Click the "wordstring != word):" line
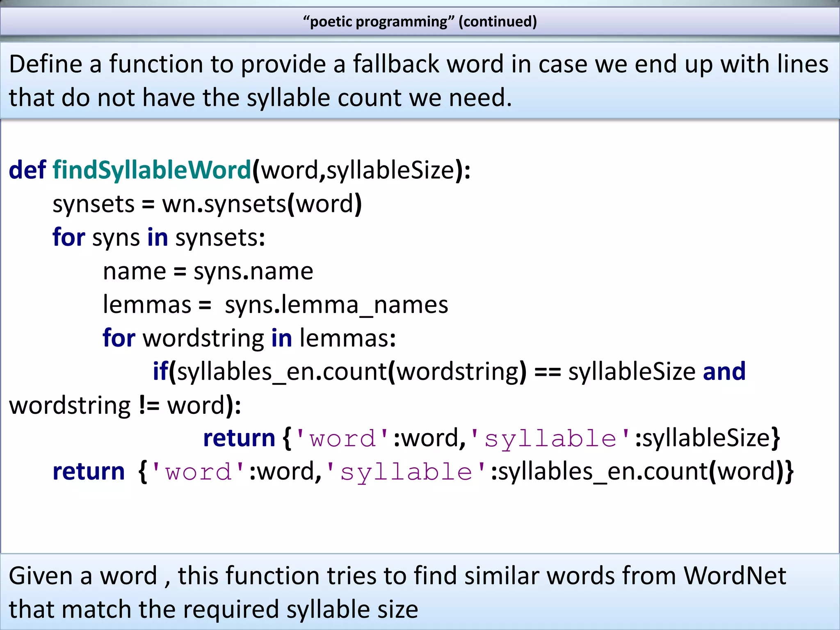The height and width of the screenshot is (630, 840). click(125, 405)
